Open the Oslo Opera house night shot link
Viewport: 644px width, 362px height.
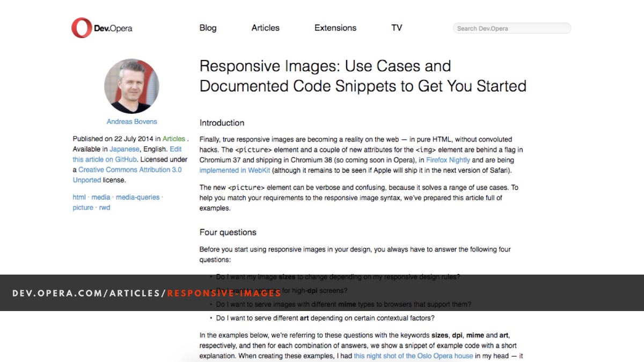pyautogui.click(x=413, y=356)
